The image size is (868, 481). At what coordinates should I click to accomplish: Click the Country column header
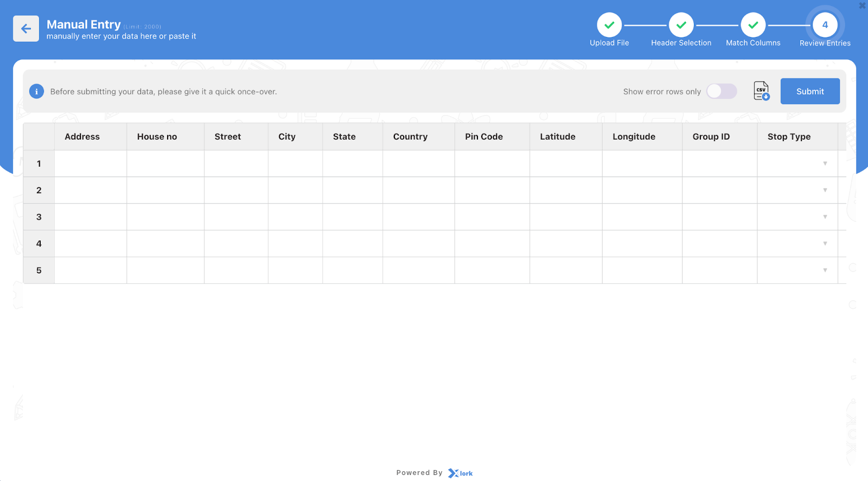click(x=419, y=137)
